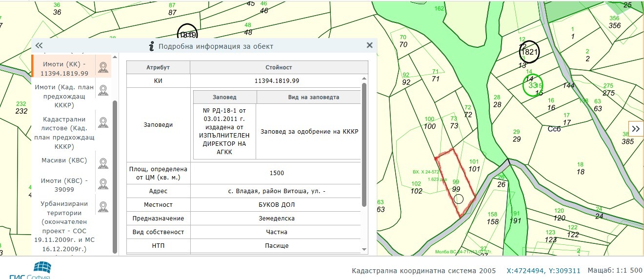Click the Заповеди attribute label

tap(158, 125)
